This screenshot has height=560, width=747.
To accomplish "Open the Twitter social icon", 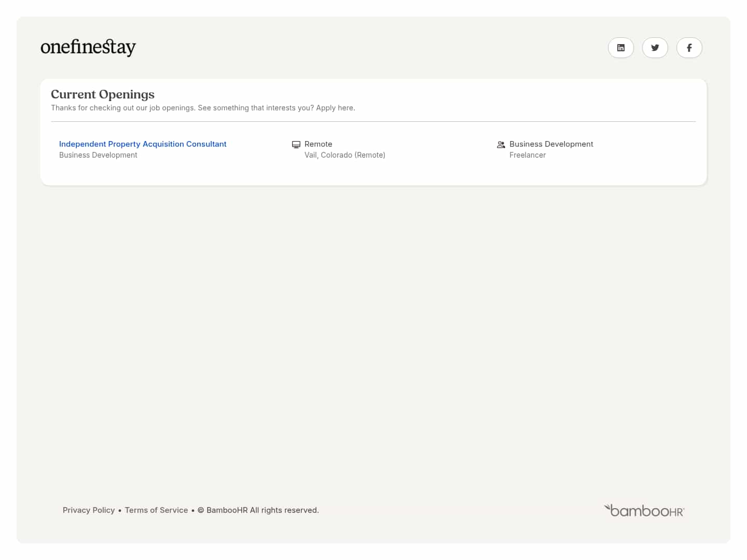I will [x=655, y=48].
